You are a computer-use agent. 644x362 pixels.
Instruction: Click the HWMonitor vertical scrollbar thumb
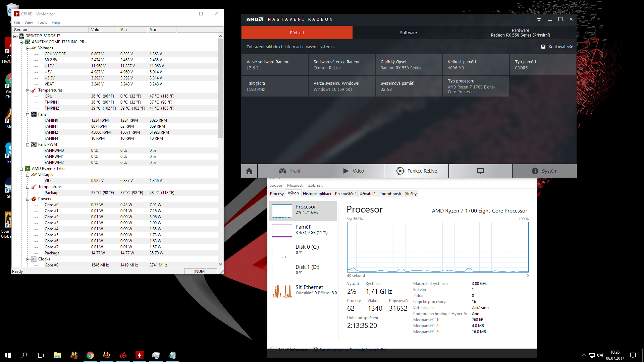[x=220, y=88]
